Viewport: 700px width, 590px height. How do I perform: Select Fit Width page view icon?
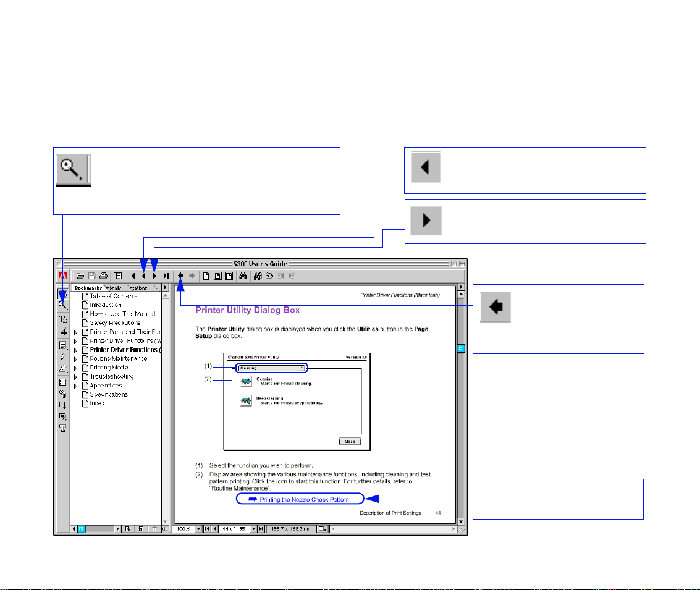point(229,276)
